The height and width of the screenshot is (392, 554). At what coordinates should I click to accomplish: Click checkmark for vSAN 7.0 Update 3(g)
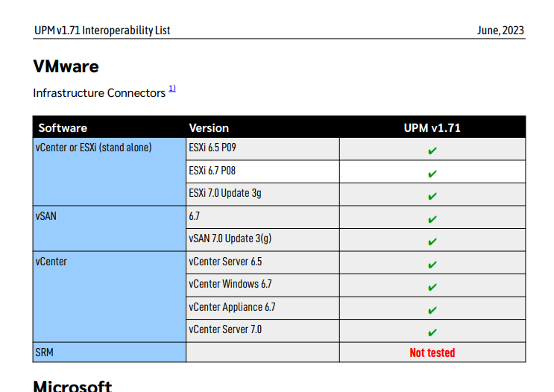click(432, 242)
